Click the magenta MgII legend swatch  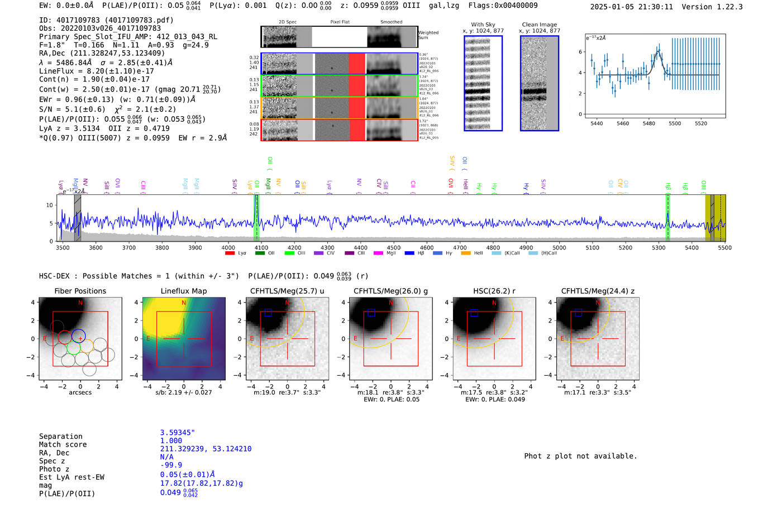click(x=379, y=253)
